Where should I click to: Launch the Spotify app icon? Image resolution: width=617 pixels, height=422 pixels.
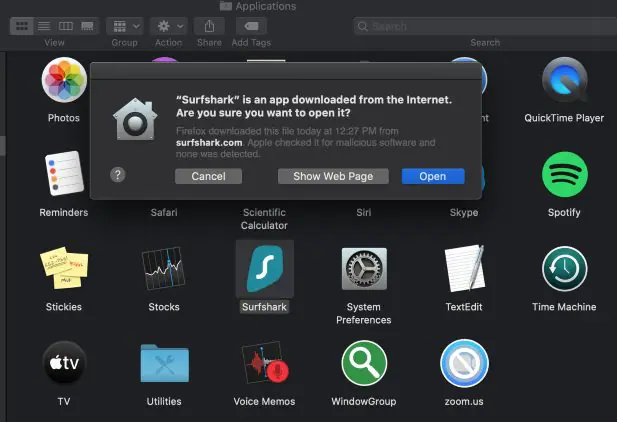(564, 174)
